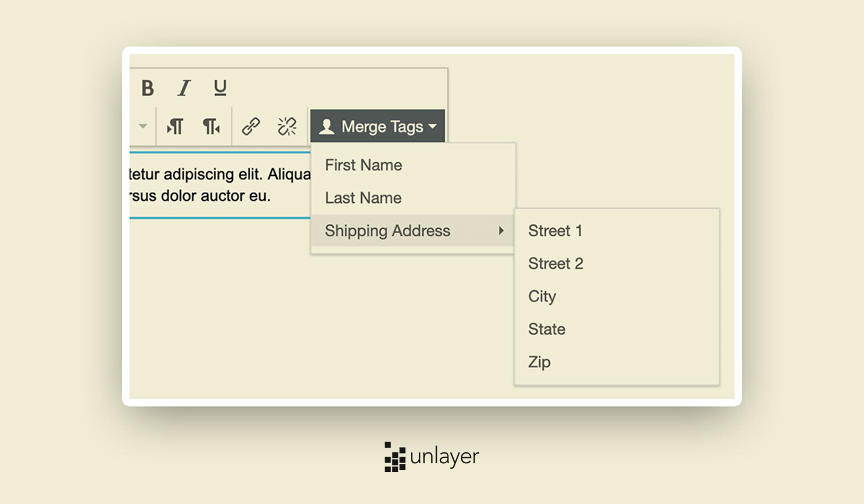
Task: Open the leftmost toolbar dropdown arrow
Action: click(143, 126)
